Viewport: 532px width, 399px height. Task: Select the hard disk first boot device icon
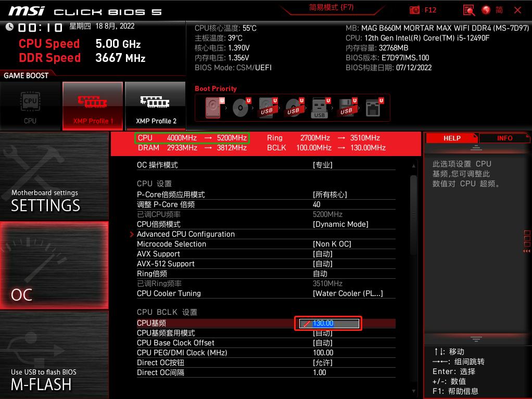click(212, 108)
